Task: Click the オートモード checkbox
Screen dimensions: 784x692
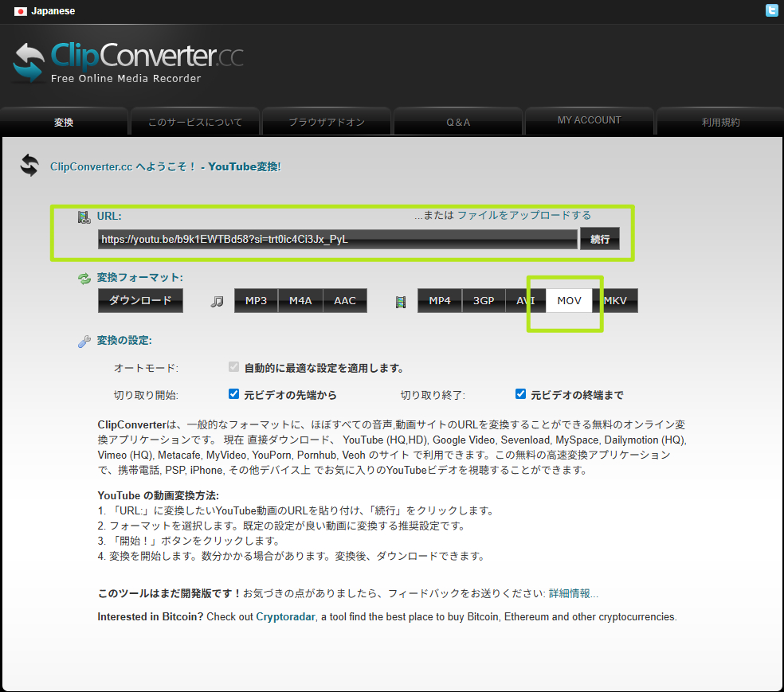Action: [233, 367]
